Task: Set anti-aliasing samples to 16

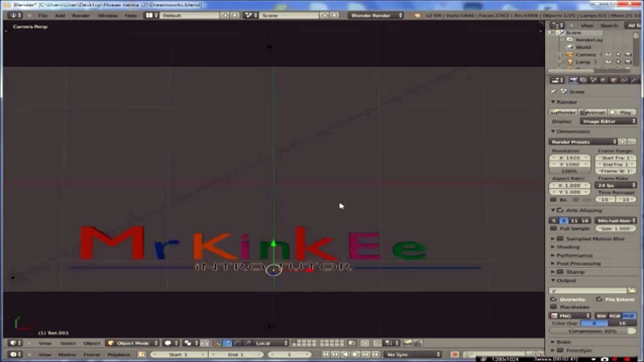Action: (x=585, y=220)
